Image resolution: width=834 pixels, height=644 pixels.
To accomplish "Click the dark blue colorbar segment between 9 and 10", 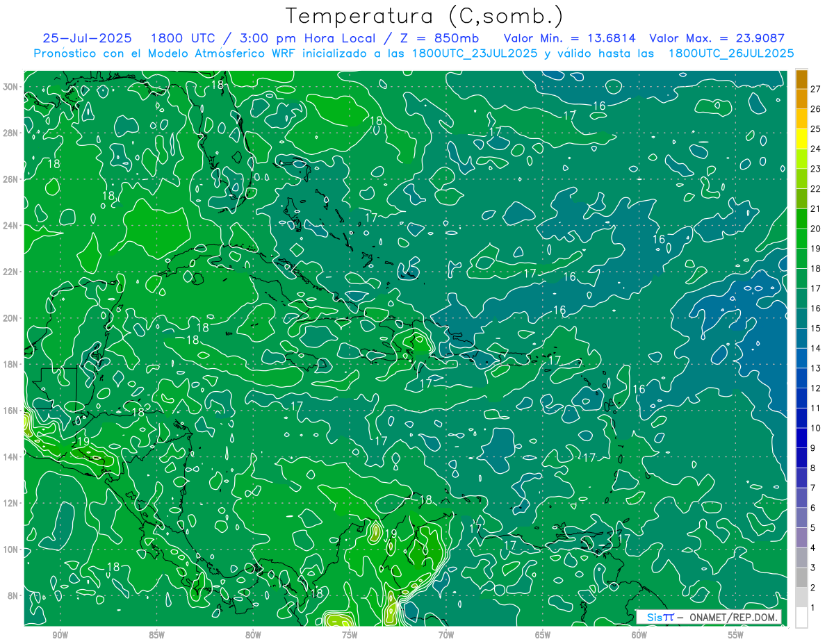I will [802, 438].
